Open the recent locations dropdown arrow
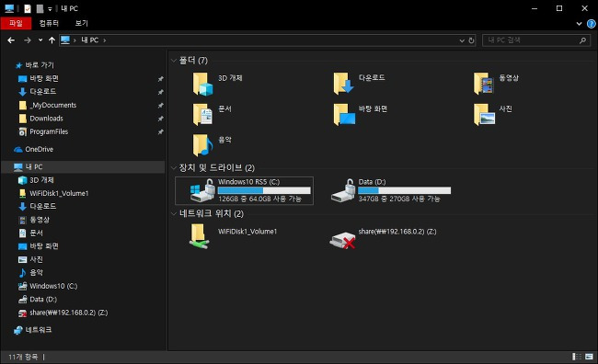 [x=40, y=40]
